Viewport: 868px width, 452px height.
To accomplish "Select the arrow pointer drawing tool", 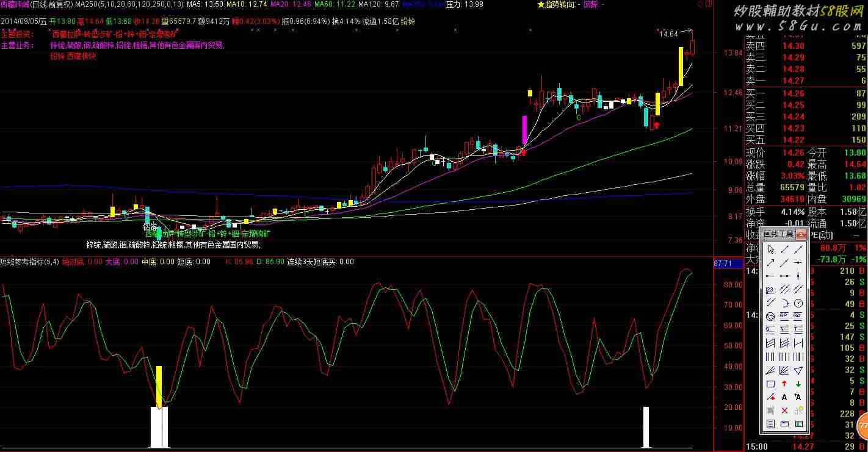I will pos(771,249).
